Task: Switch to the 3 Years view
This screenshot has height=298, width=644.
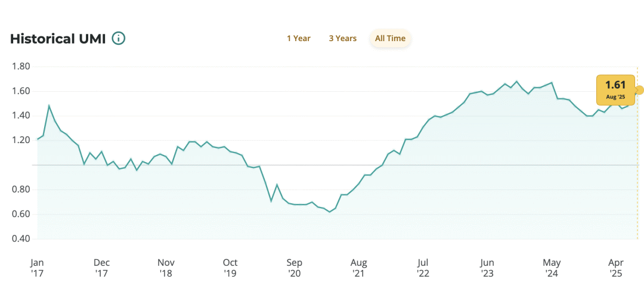Action: 342,39
